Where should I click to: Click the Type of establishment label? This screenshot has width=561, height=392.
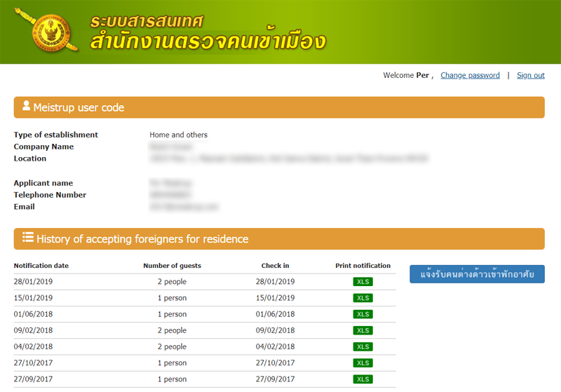click(56, 135)
